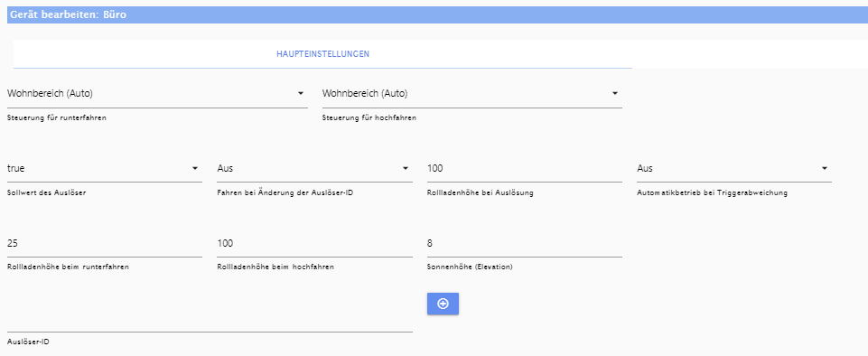Image resolution: width=868 pixels, height=356 pixels.
Task: Click the arrow of Automatikbetrieb bei Triggerabweichung dropdown
Action: click(x=825, y=168)
